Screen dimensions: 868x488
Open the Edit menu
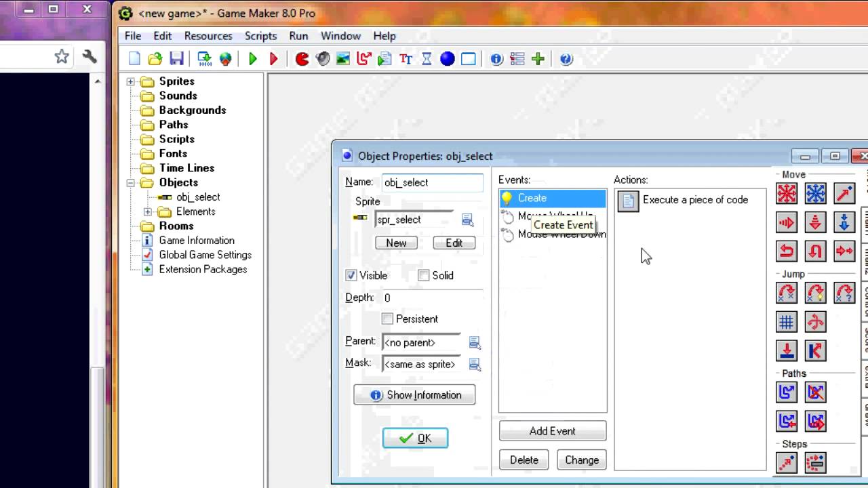click(x=163, y=36)
